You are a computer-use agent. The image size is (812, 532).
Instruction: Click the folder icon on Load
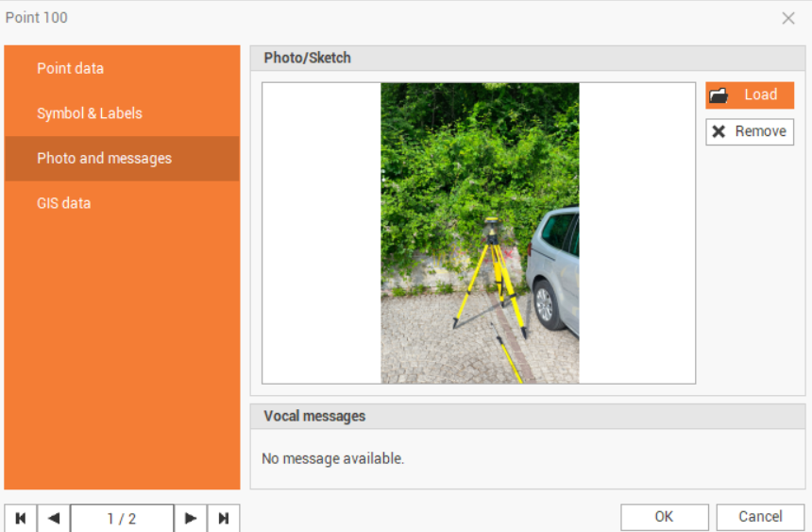(719, 95)
